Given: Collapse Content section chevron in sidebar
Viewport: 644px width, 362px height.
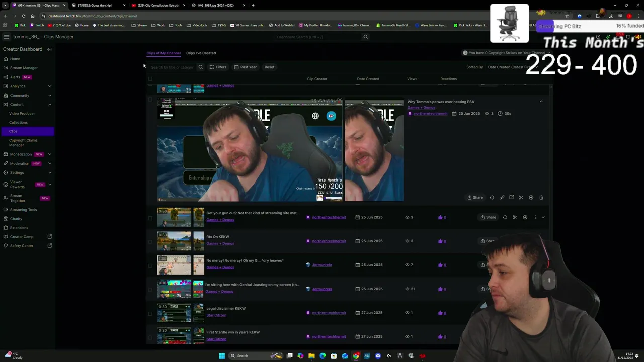Looking at the screenshot, I should (49, 104).
